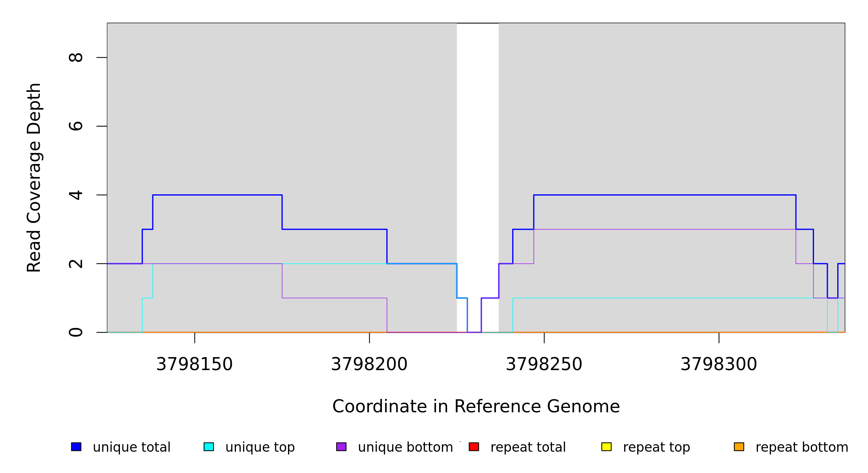Click the blue unique total legend swatch
This screenshot has width=868, height=473.
pyautogui.click(x=76, y=447)
